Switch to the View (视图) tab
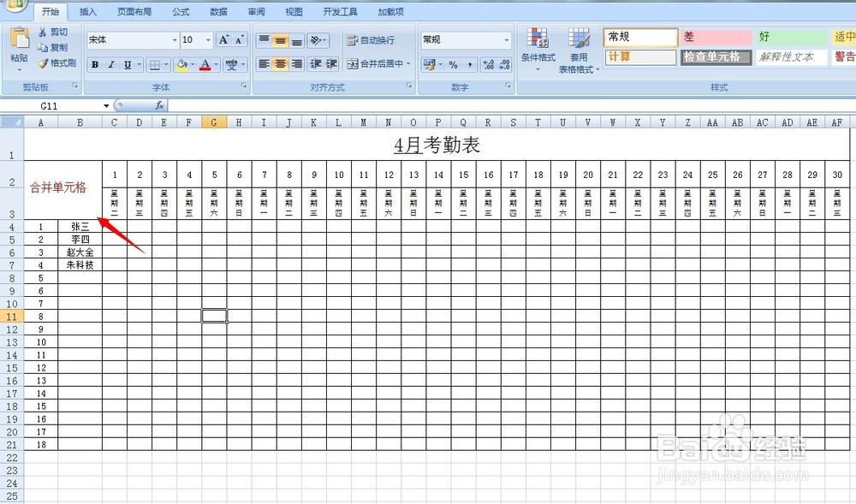 click(x=294, y=11)
